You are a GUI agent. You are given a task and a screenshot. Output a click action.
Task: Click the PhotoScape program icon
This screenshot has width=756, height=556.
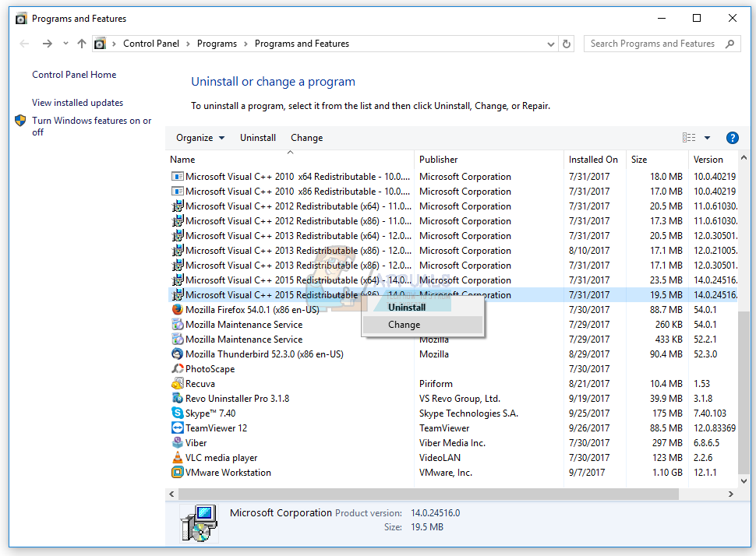click(178, 368)
